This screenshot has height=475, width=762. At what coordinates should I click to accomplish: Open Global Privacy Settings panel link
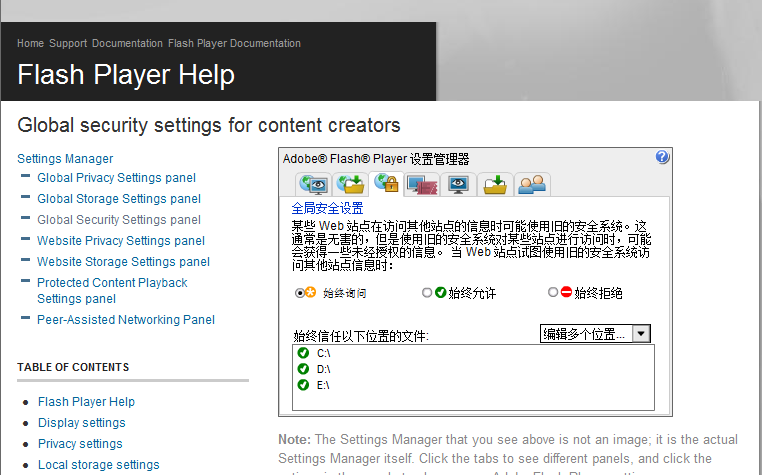click(x=117, y=177)
